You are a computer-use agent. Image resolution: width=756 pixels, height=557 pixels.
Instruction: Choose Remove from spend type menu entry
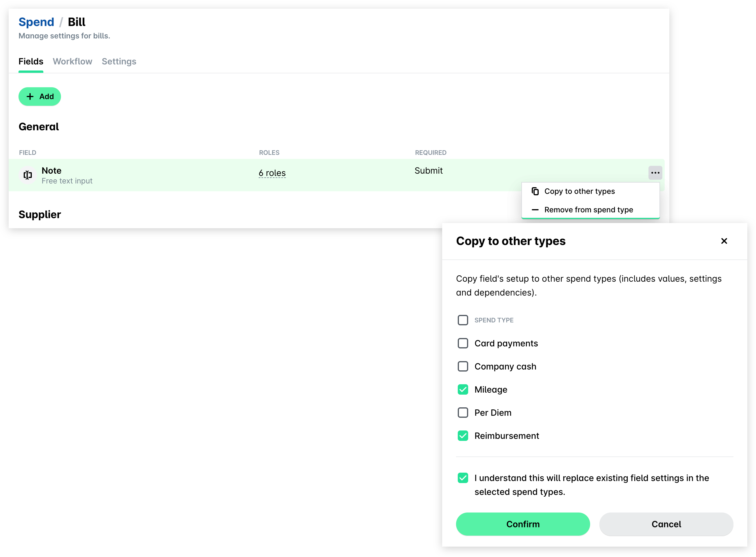coord(590,210)
